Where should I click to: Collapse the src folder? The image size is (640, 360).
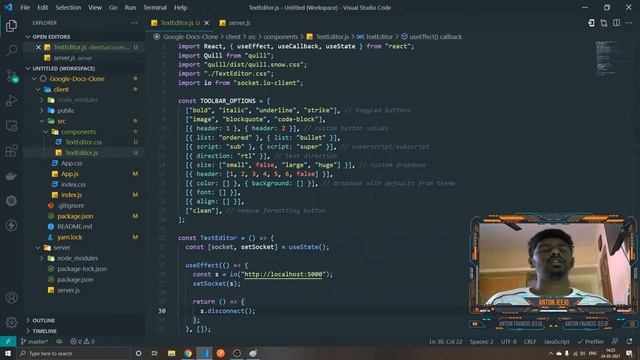pos(84,121)
